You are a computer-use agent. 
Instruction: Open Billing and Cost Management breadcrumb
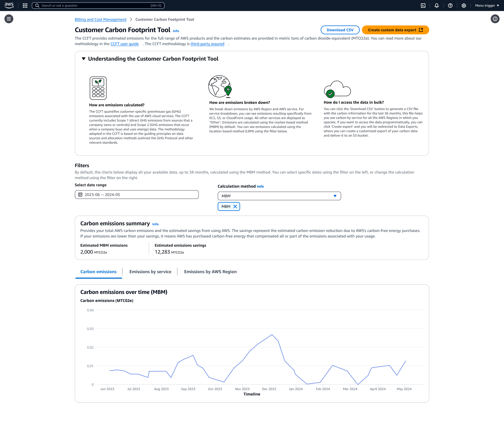(101, 19)
